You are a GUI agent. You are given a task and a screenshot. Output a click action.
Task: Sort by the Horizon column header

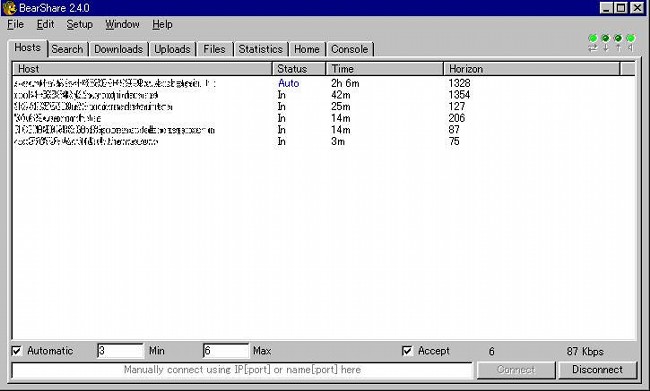(x=532, y=69)
